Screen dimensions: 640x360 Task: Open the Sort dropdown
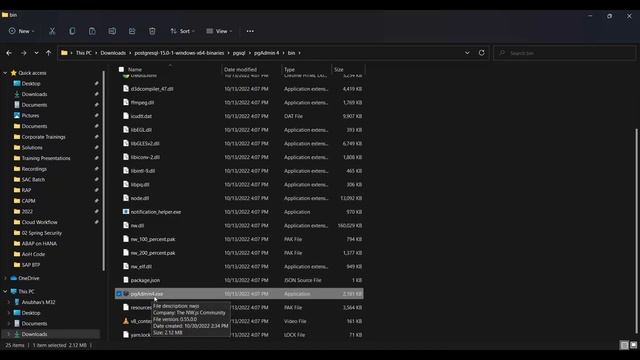tap(182, 31)
